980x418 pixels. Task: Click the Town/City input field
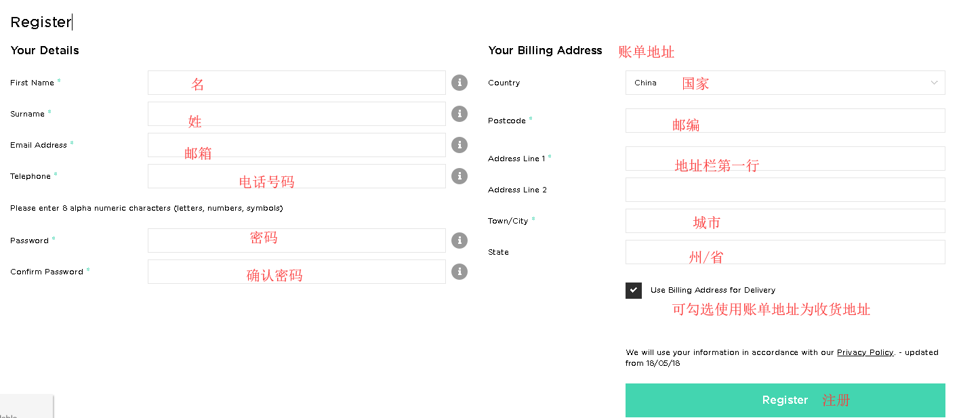pyautogui.click(x=784, y=221)
